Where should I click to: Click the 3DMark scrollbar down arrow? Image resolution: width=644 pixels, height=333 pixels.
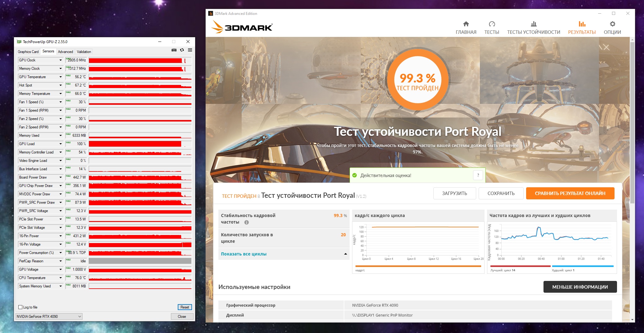[x=632, y=319]
